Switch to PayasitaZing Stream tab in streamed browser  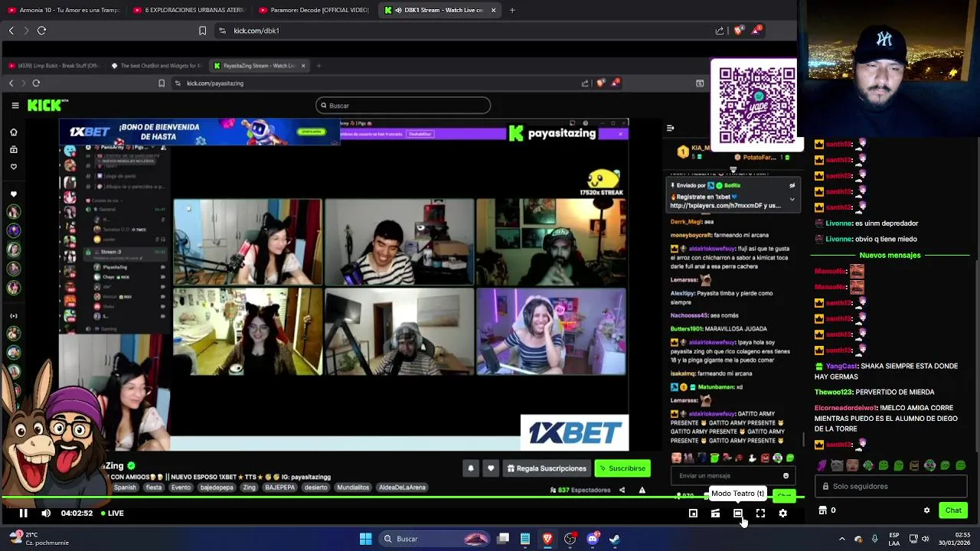click(x=260, y=66)
